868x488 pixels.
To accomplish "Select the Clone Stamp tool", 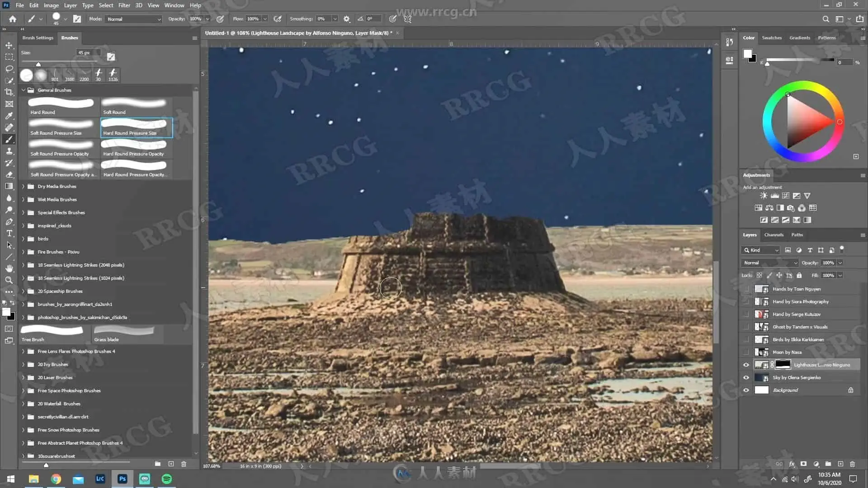I will (9, 151).
